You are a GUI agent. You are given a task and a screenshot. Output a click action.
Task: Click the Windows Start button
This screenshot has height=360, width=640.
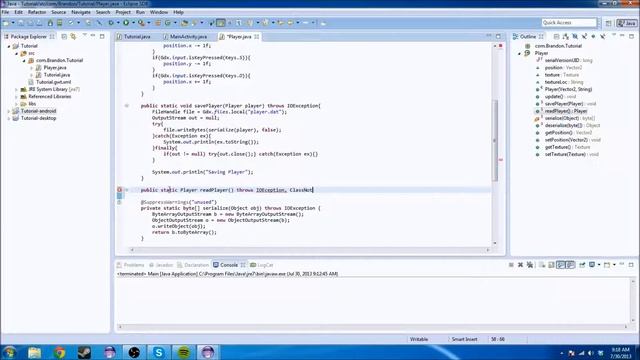9,352
